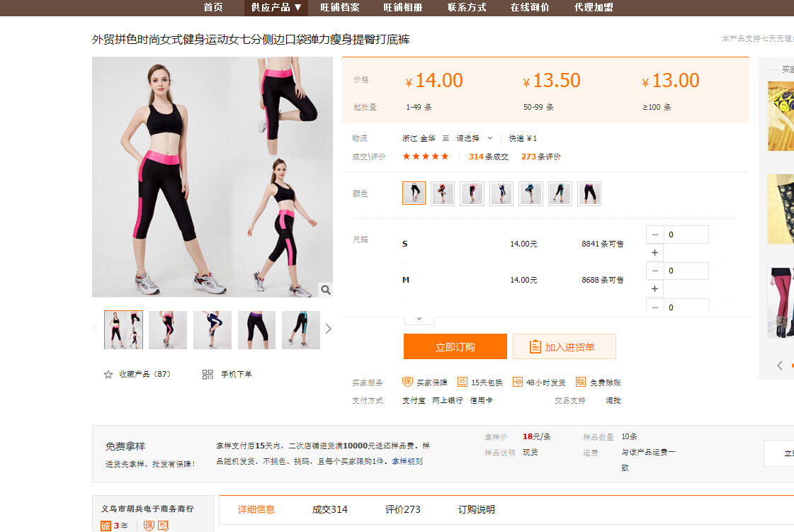
Task: Click the 买家保障 shield icon
Action: click(407, 383)
